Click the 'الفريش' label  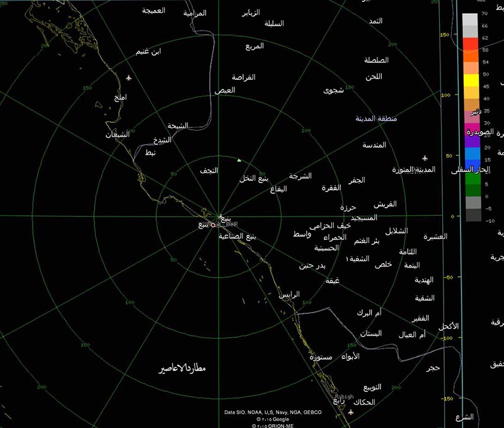click(385, 204)
